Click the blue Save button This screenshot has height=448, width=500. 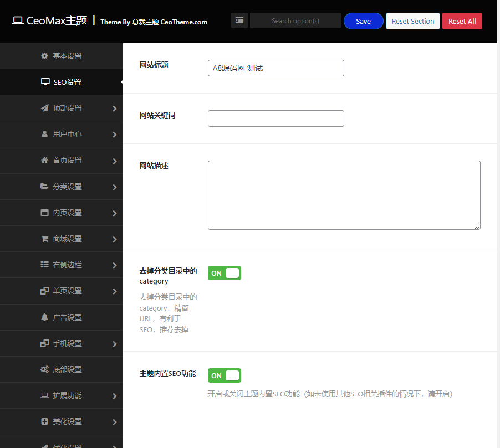[363, 20]
